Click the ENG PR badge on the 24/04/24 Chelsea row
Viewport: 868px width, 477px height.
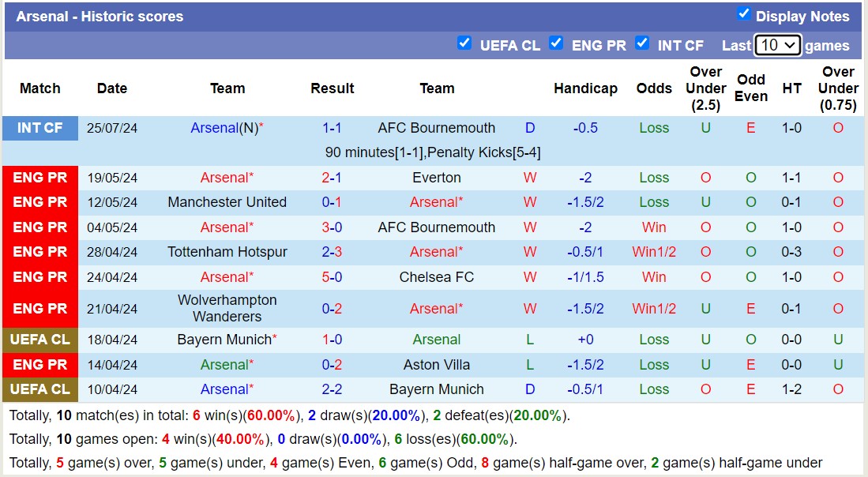coord(39,276)
